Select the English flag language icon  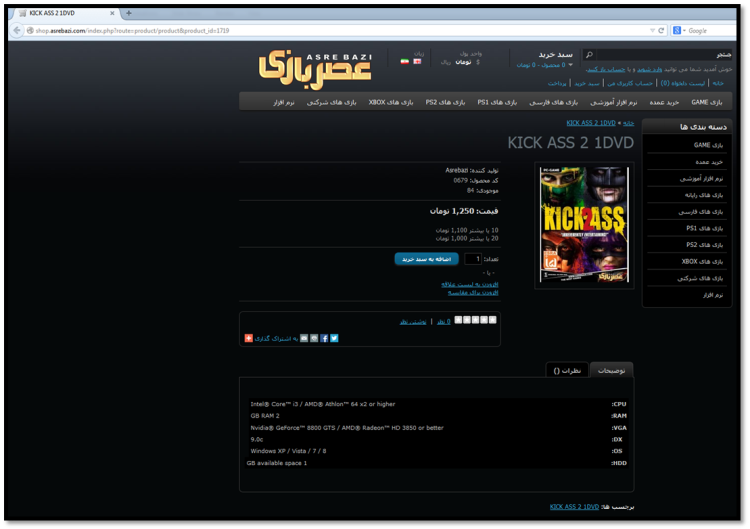pos(417,62)
